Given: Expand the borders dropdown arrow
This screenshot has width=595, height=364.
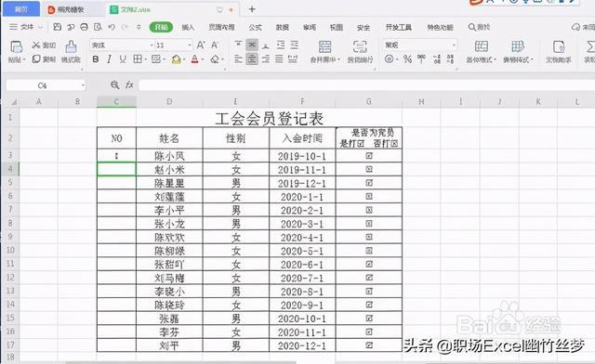Looking at the screenshot, I should tap(145, 59).
